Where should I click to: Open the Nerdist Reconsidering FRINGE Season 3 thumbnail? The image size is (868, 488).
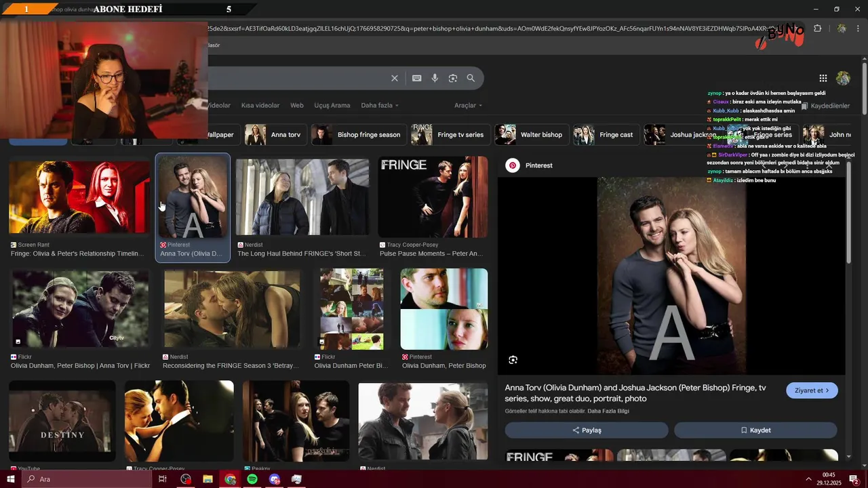point(232,310)
